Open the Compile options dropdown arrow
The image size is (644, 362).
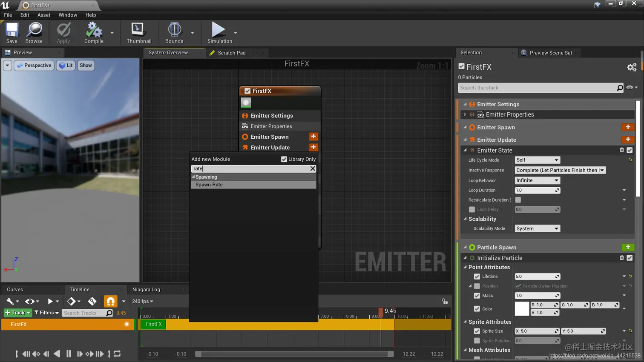112,33
